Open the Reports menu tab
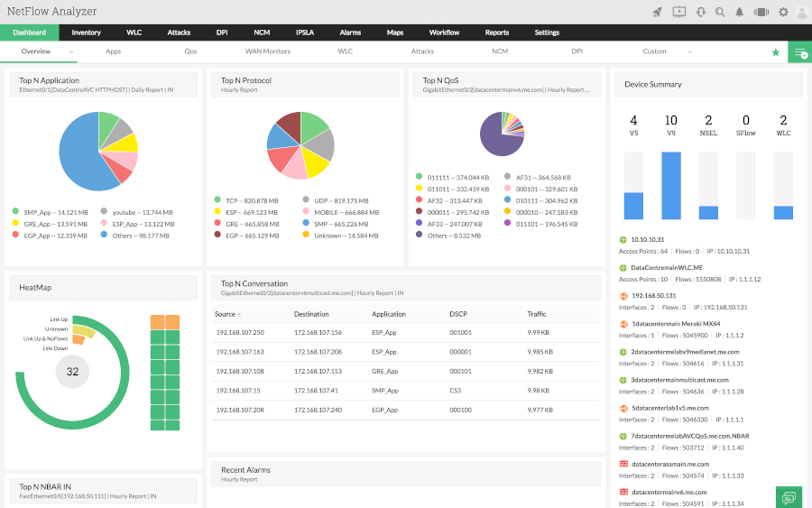This screenshot has height=508, width=812. (x=497, y=32)
